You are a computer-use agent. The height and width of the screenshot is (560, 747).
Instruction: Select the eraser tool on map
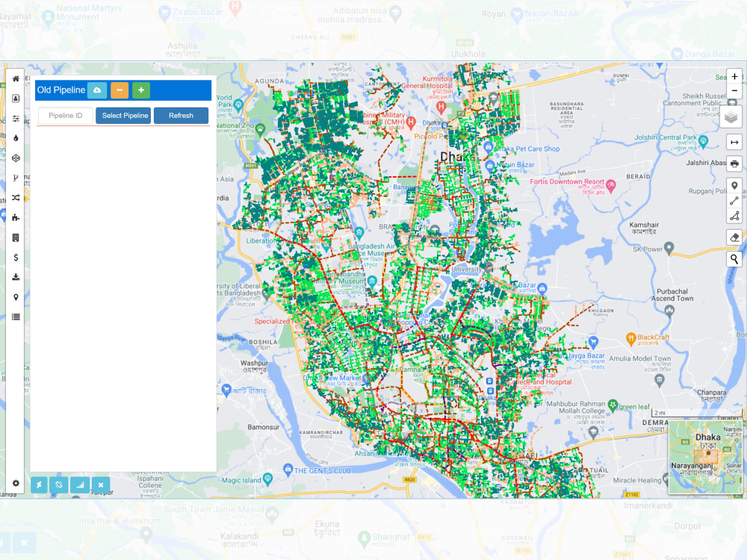pos(734,237)
